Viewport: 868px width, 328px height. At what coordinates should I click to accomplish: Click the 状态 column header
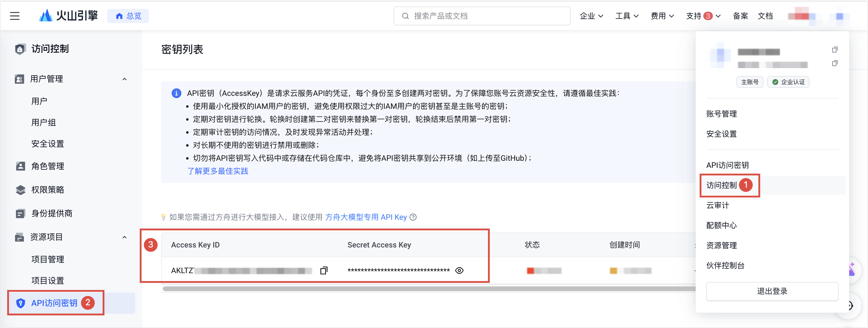point(532,245)
